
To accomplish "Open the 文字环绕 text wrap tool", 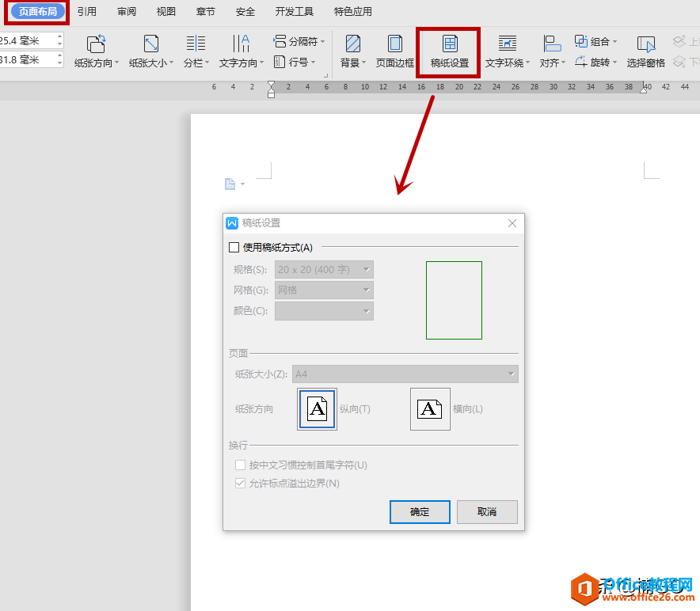I will (x=507, y=51).
